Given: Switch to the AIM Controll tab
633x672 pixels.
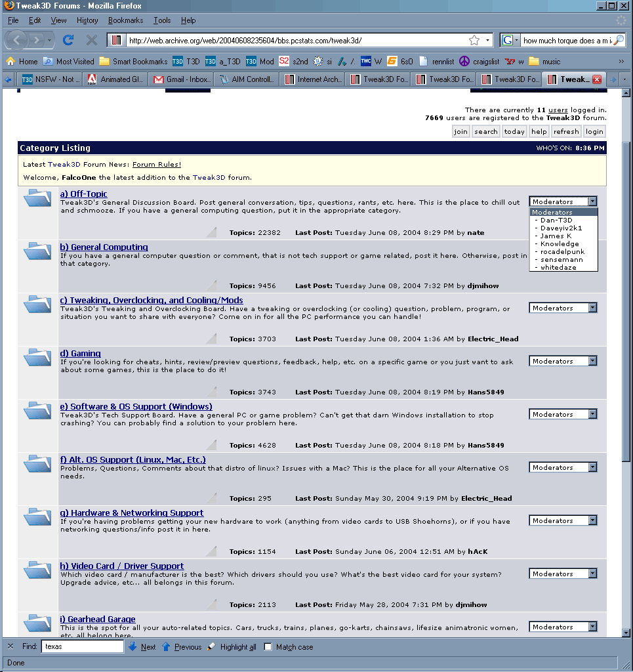Looking at the screenshot, I should click(x=248, y=79).
